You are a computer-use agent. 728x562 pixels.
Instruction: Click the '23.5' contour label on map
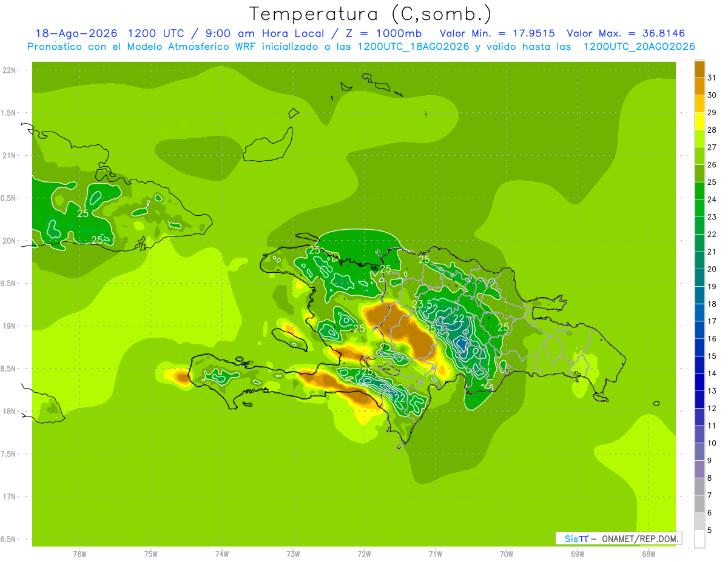[x=422, y=304]
